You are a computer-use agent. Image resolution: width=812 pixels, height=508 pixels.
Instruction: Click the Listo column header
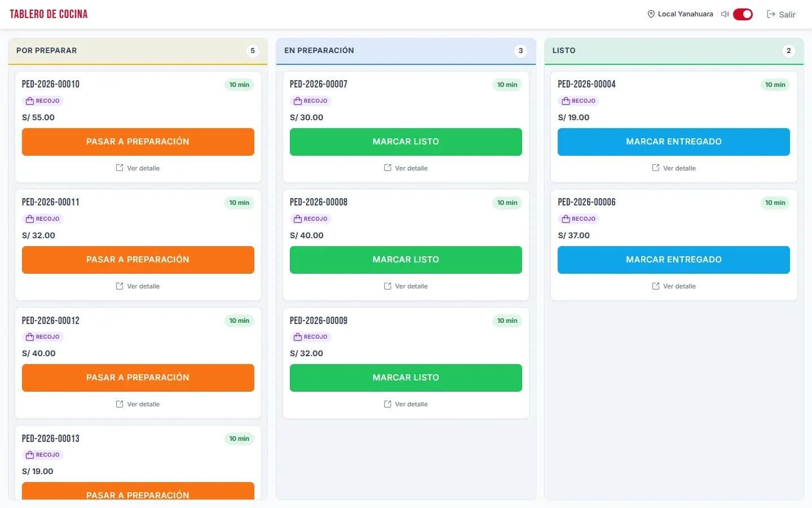[x=674, y=51]
